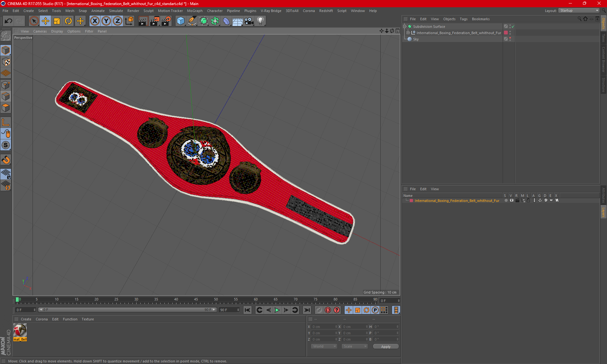Select Edges mode in left palette
607x364 pixels.
coord(6,96)
